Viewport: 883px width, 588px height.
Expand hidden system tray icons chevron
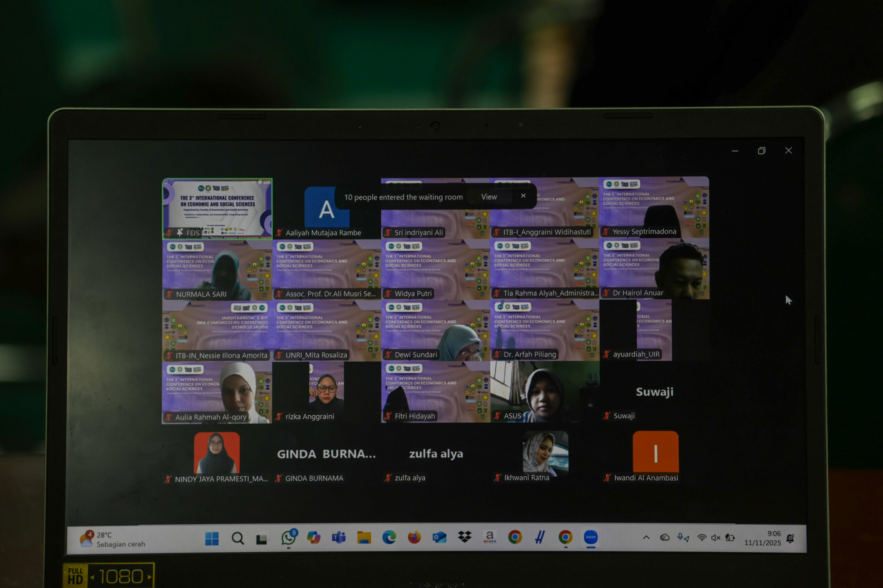tap(646, 537)
